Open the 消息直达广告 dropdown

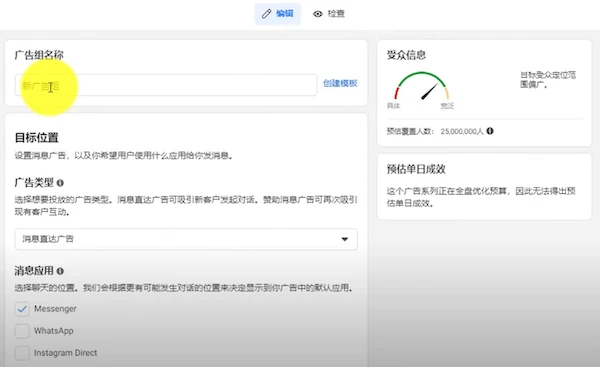coord(186,239)
